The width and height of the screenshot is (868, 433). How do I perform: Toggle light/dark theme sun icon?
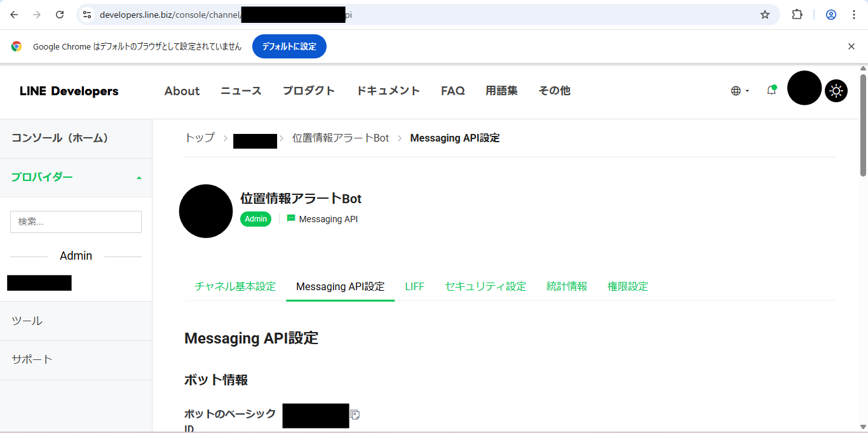(836, 91)
